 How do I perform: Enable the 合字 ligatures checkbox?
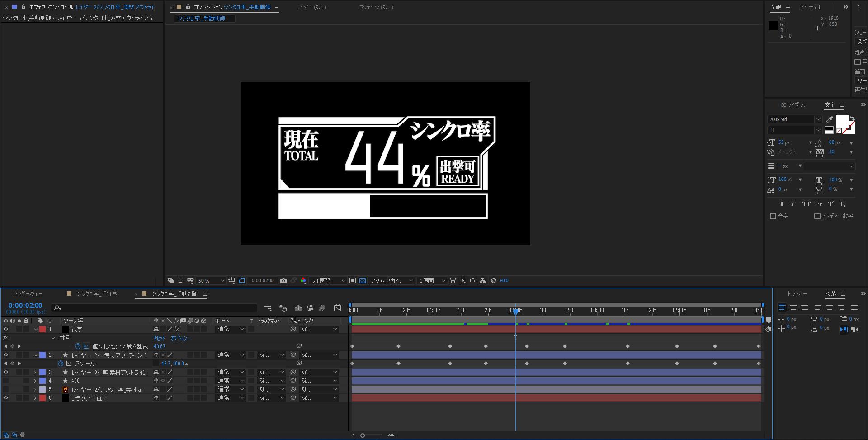773,216
